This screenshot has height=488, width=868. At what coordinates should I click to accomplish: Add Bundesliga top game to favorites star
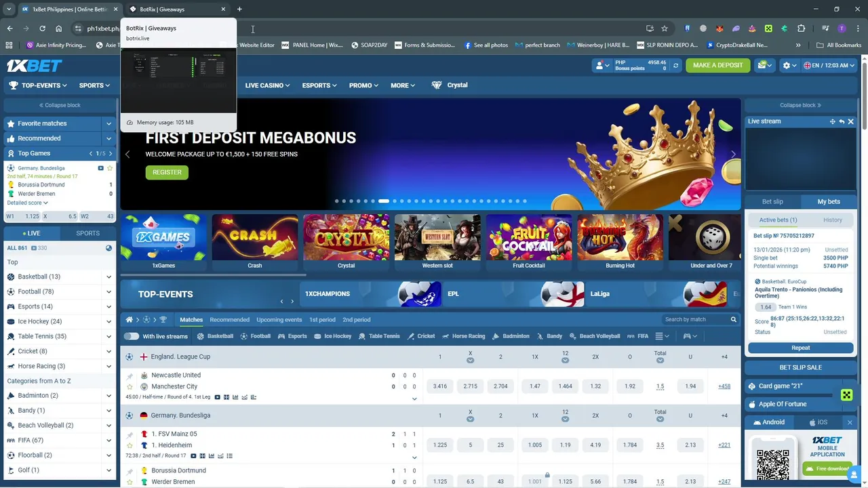click(x=110, y=168)
